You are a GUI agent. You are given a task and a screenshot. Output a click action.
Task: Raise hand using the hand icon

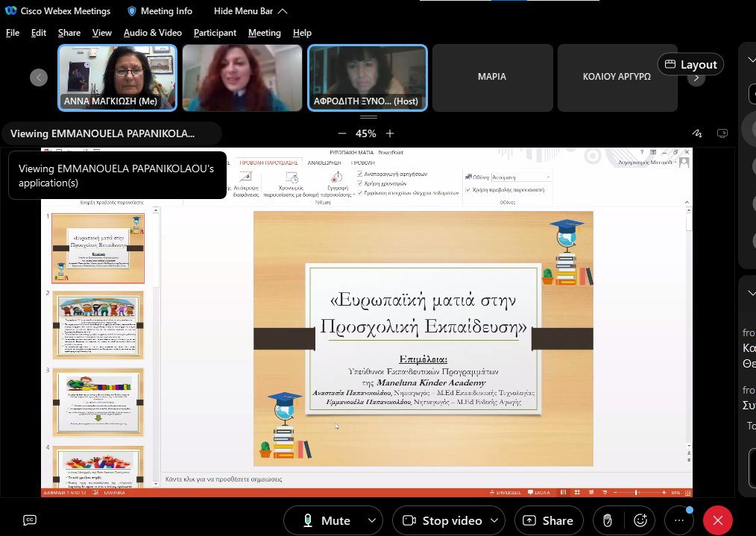point(608,520)
